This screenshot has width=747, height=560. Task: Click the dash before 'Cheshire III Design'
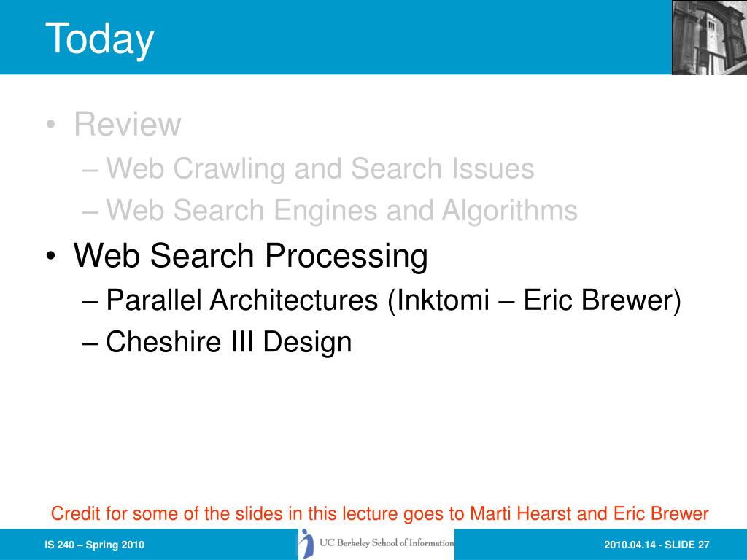point(90,343)
